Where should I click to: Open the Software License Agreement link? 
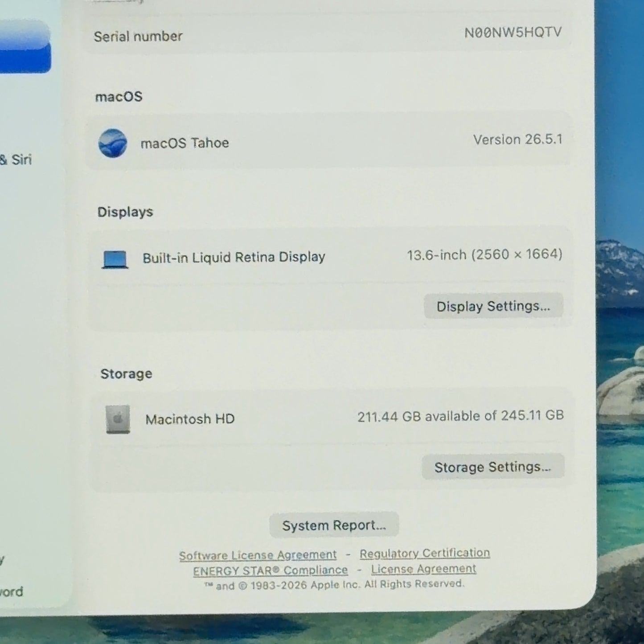[258, 555]
